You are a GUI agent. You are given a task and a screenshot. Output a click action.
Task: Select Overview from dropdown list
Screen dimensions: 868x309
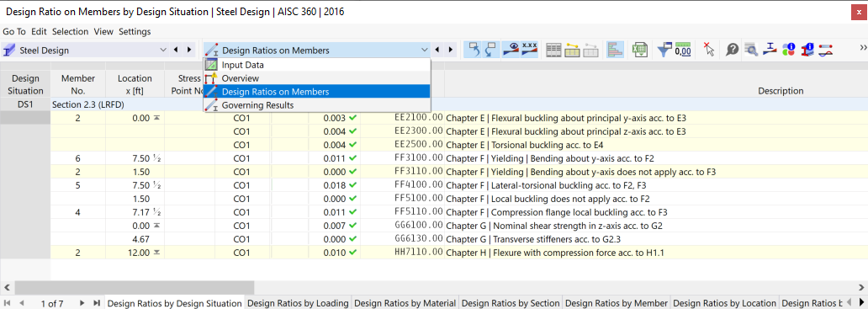(316, 78)
